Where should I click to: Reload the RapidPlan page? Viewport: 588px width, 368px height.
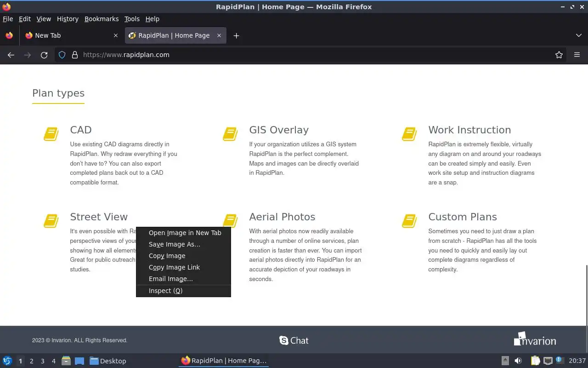pos(44,55)
